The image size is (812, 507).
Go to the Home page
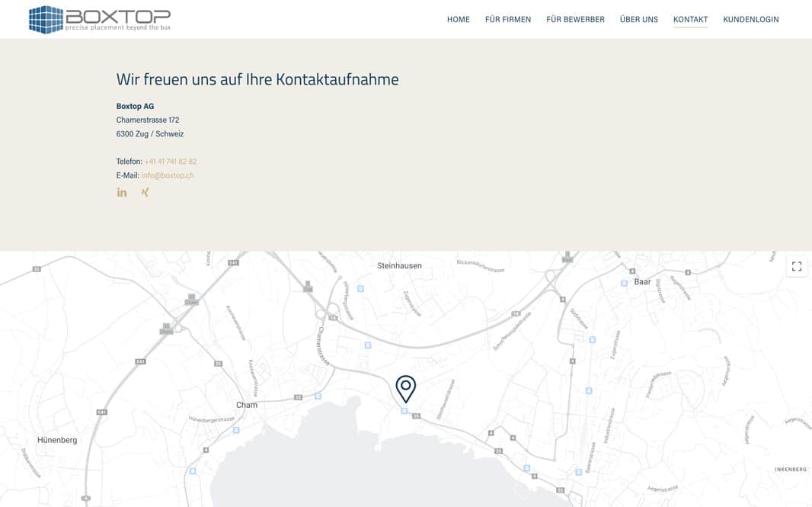(x=458, y=20)
